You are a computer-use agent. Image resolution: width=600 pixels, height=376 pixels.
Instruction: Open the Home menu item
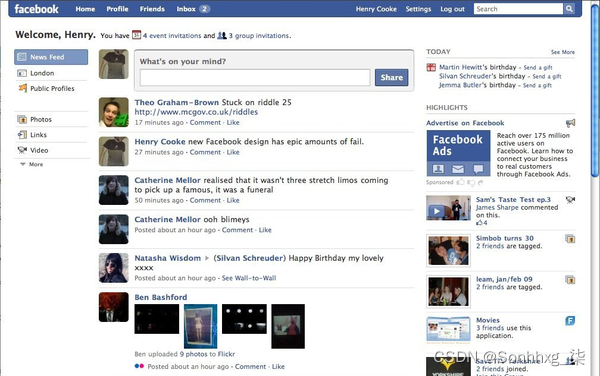85,9
